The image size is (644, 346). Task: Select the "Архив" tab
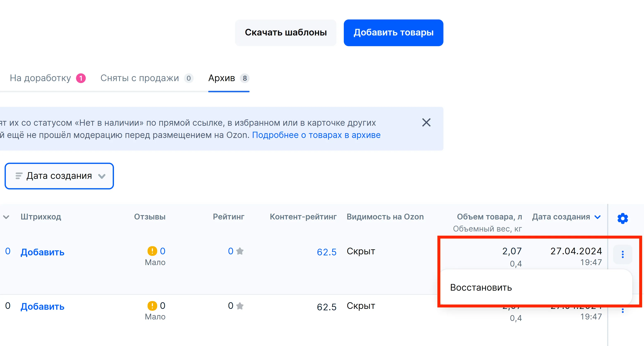coord(222,78)
